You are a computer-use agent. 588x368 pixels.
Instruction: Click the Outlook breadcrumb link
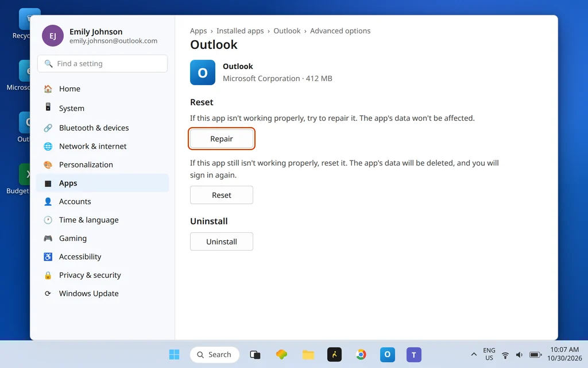(x=287, y=31)
